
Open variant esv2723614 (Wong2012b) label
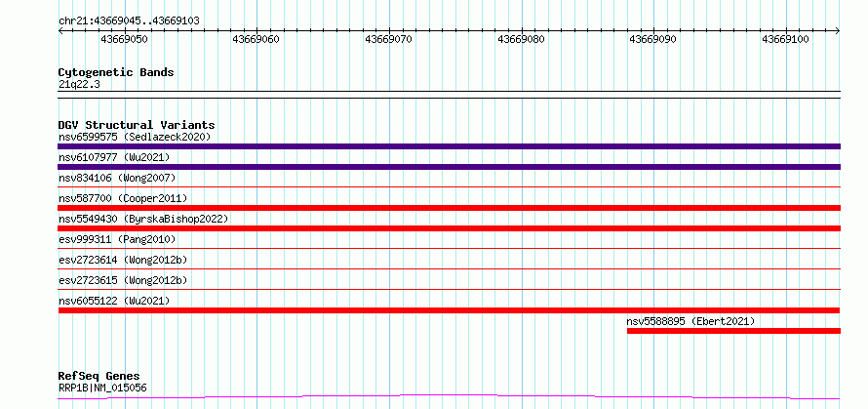point(123,260)
